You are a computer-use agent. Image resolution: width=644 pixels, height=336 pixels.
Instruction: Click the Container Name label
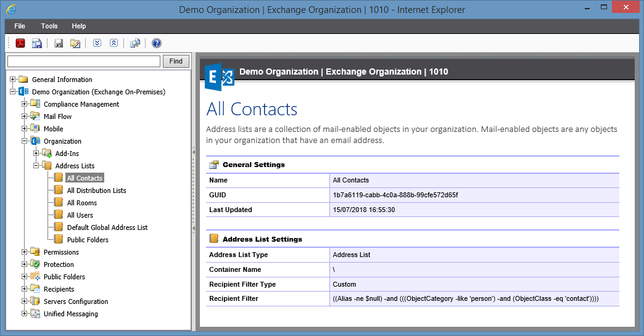(235, 269)
